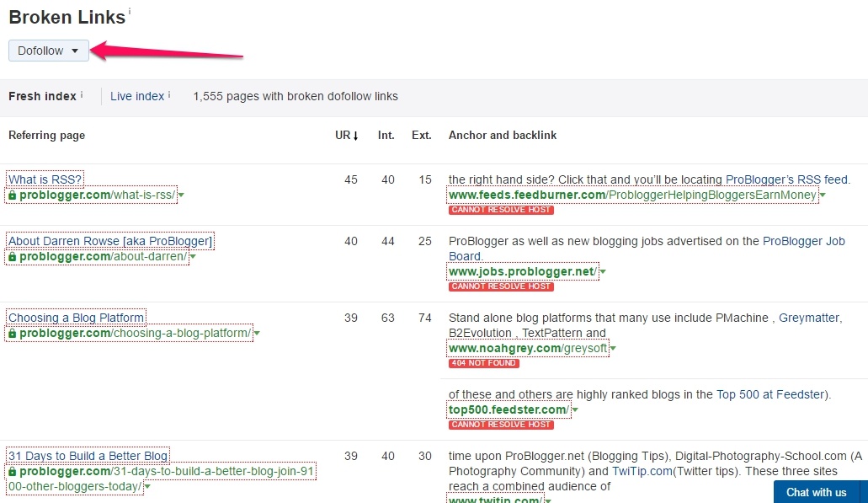Click info icon next to Broken Links title
The width and height of the screenshot is (868, 503).
[130, 11]
